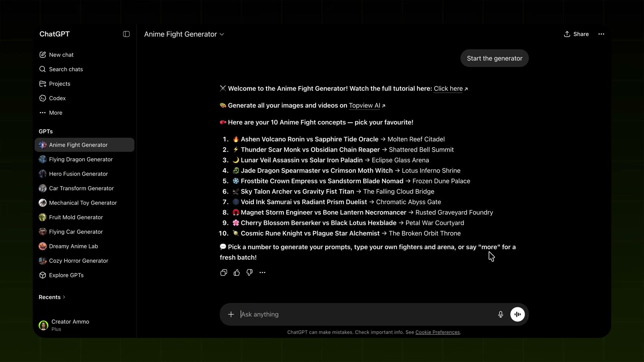Open Projects from the sidebar
This screenshot has height=362, width=644.
click(x=85, y=84)
